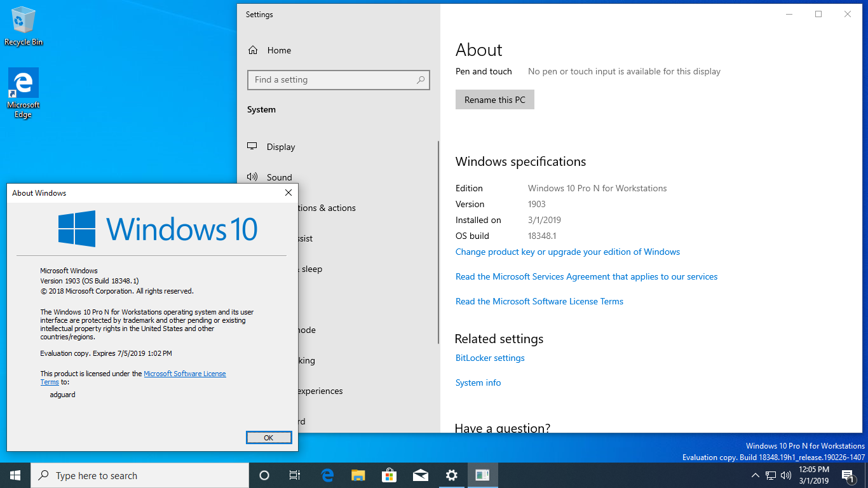
Task: Select Display in the Settings sidebar
Action: coord(281,147)
